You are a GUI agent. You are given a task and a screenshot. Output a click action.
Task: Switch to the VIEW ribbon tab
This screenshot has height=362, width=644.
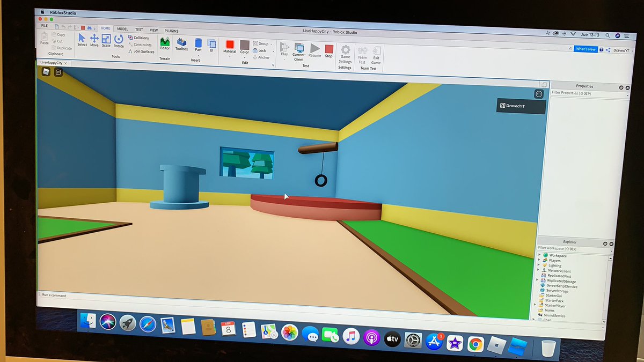[153, 30]
